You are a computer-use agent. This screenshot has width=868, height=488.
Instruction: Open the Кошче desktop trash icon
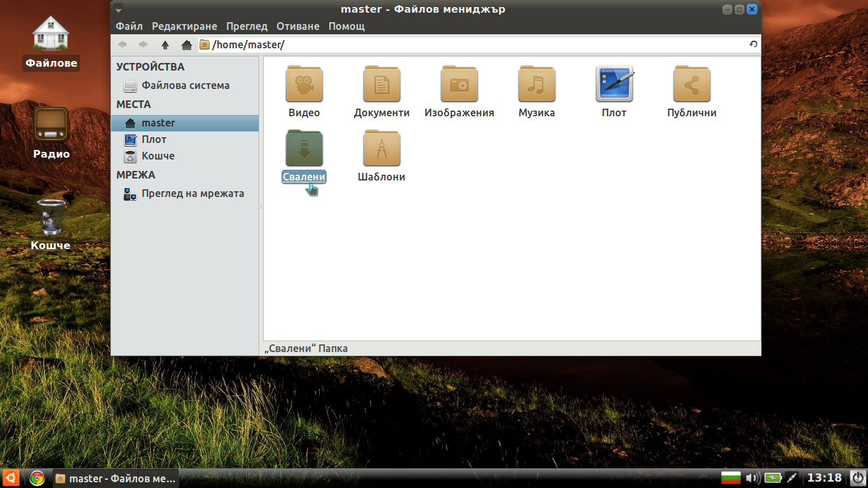[51, 224]
